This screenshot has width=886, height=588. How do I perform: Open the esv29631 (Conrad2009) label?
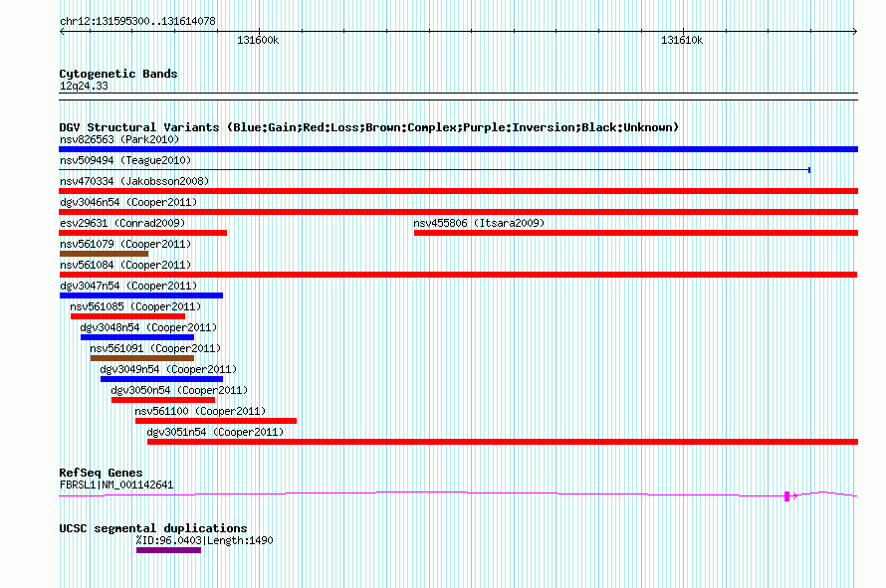point(122,223)
